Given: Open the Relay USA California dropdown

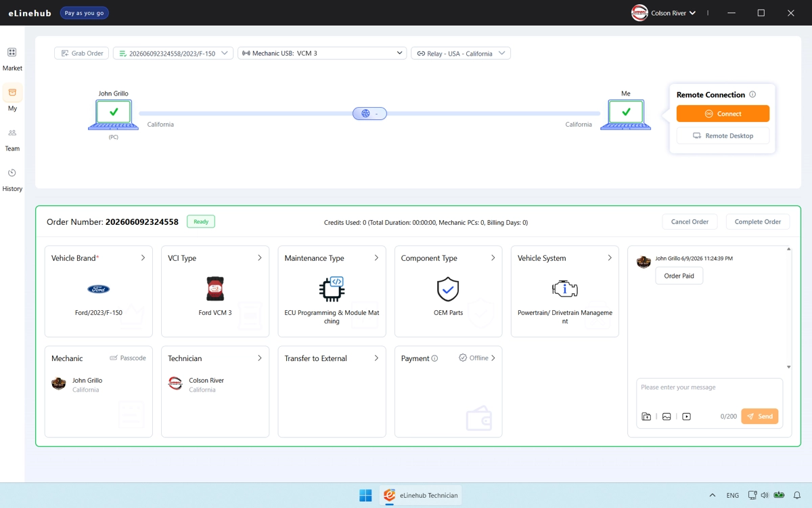Looking at the screenshot, I should (461, 54).
